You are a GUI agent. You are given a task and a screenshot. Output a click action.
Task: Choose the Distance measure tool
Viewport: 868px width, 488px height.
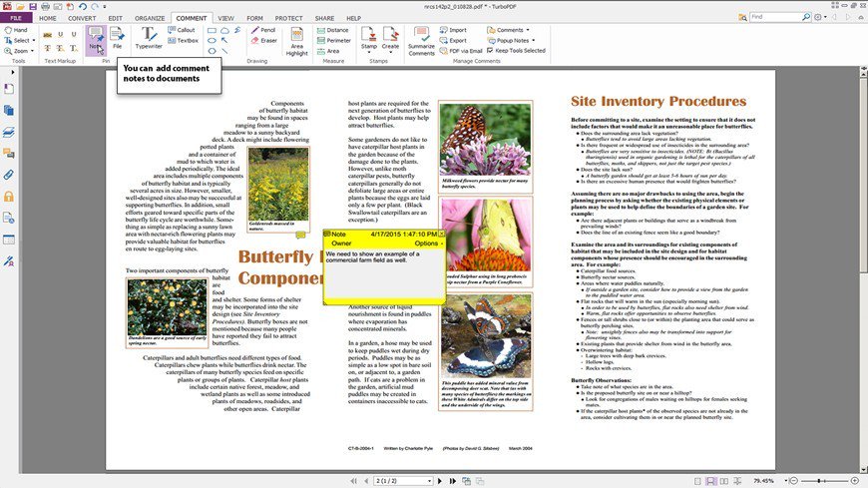[x=333, y=30]
